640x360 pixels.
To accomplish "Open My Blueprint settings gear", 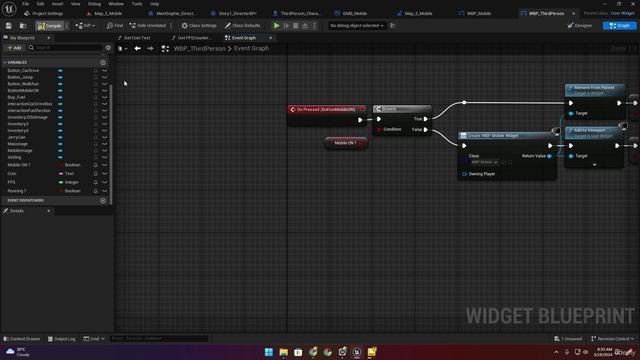I will pos(108,48).
